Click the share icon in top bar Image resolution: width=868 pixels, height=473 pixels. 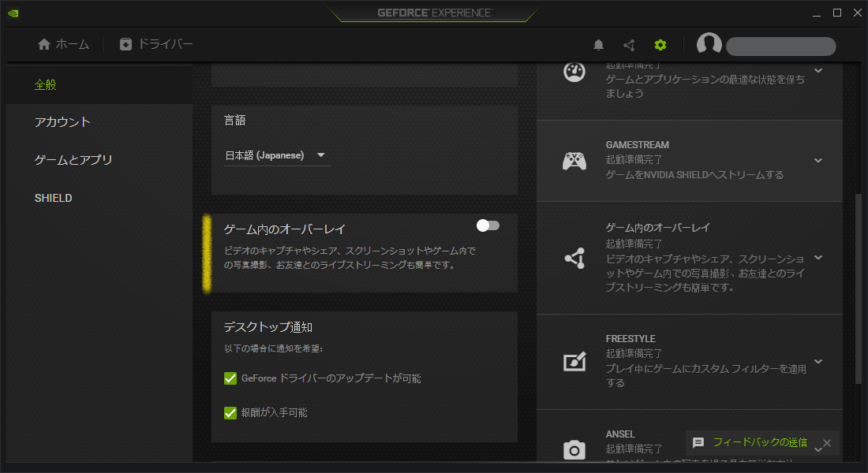click(x=629, y=45)
